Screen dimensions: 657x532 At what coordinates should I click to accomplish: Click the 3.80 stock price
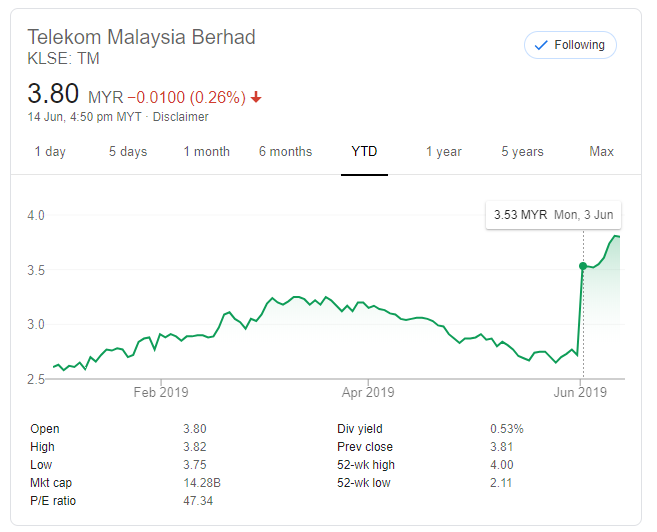52,96
